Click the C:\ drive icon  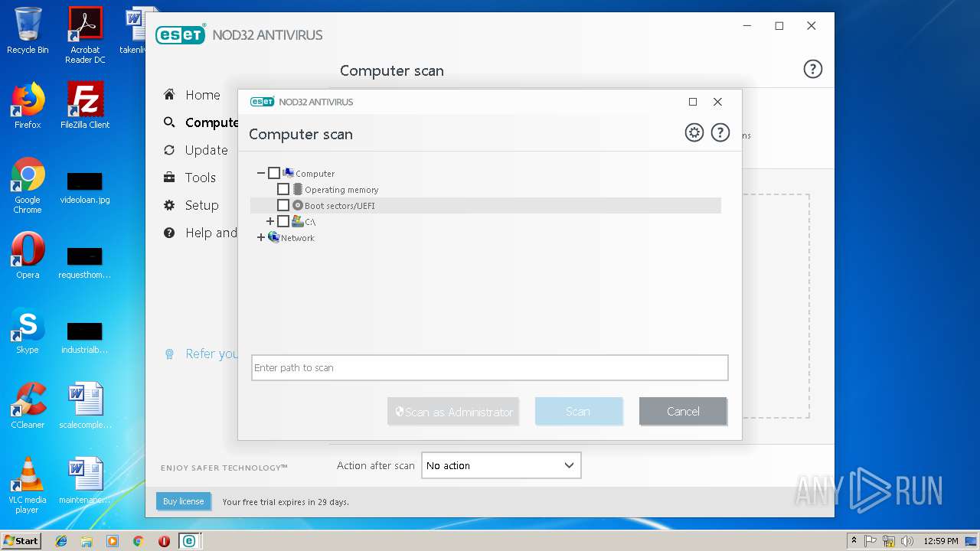tap(298, 221)
